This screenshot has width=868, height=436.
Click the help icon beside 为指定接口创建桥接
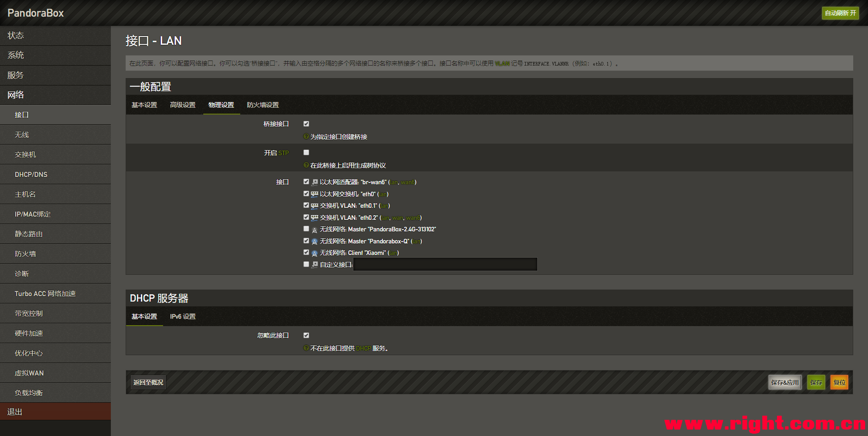pyautogui.click(x=306, y=136)
